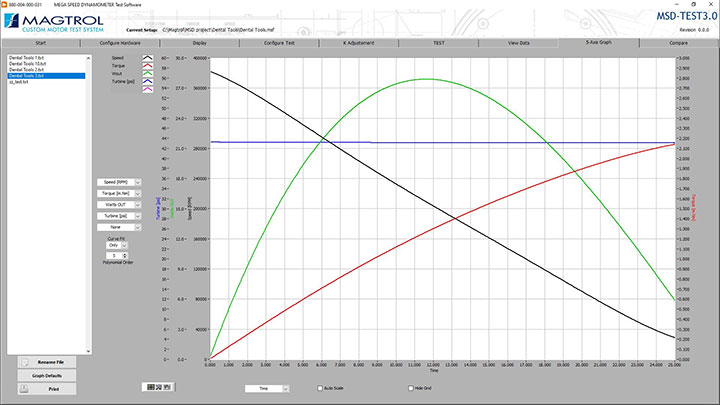Click the Graph Defaults button
This screenshot has height=405, width=720.
pyautogui.click(x=47, y=375)
